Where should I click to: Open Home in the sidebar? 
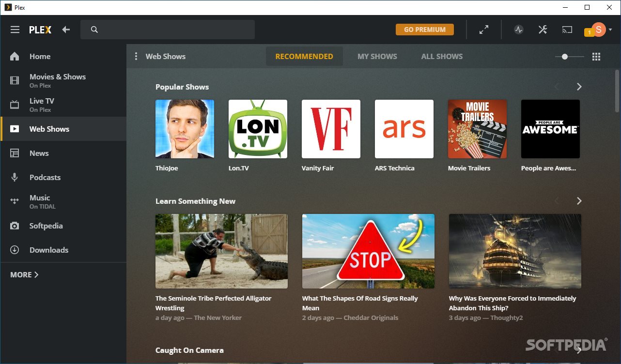click(63, 56)
